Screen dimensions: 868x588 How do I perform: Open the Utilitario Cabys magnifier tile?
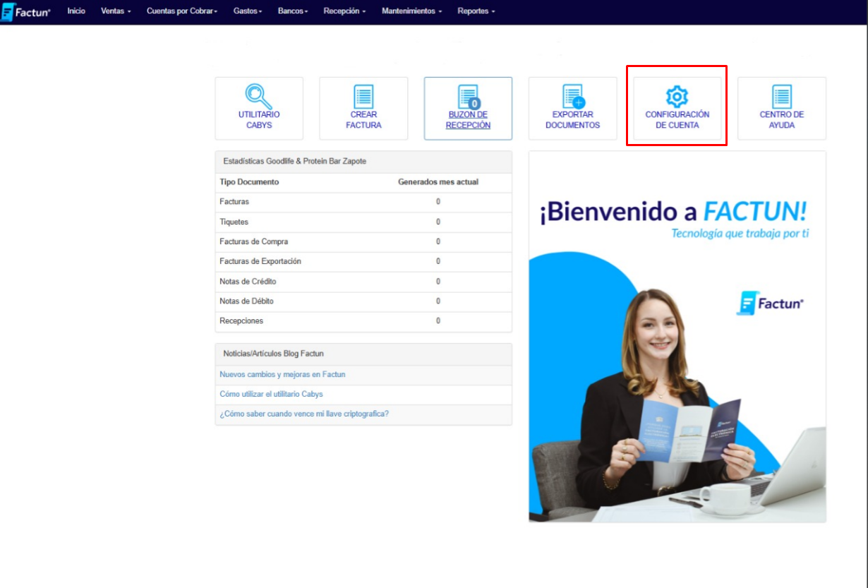[259, 108]
